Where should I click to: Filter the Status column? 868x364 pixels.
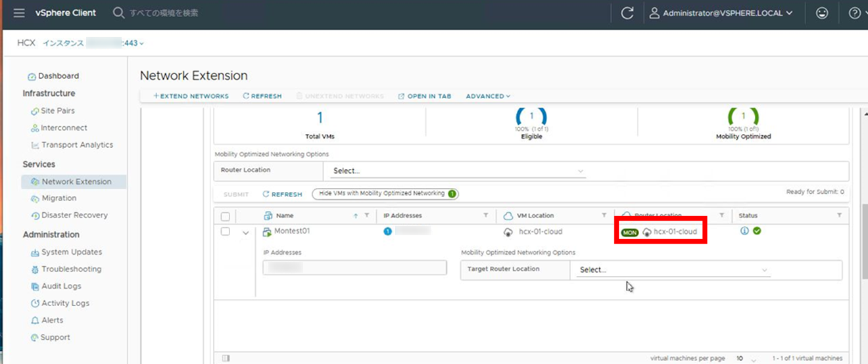tap(839, 216)
